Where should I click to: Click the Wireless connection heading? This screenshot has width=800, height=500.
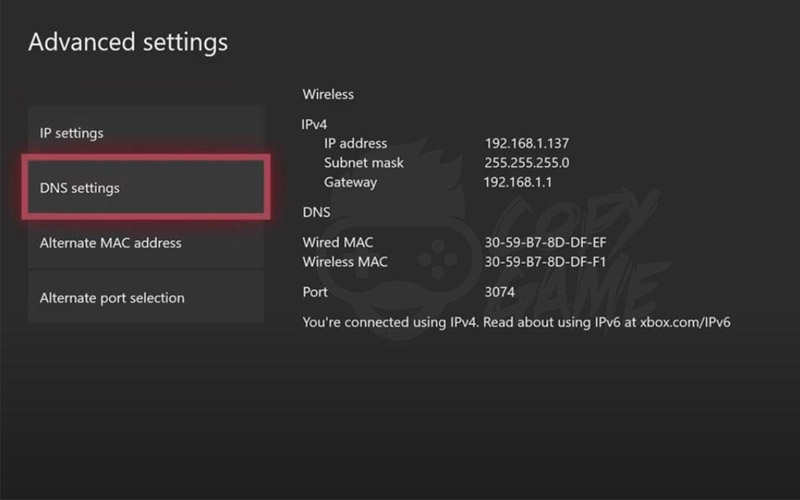328,94
